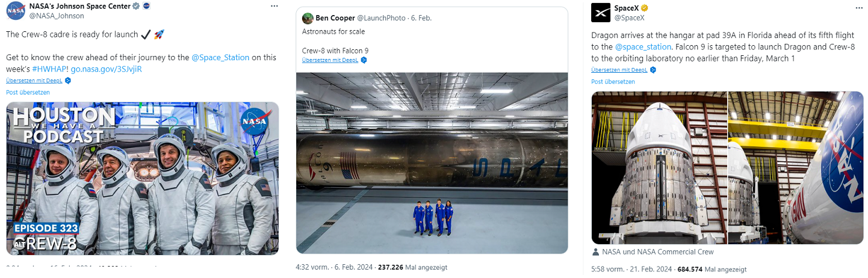Click "Post übersetzen" under the SpaceX tweet
Viewport: 868px width, 278px height.
613,81
